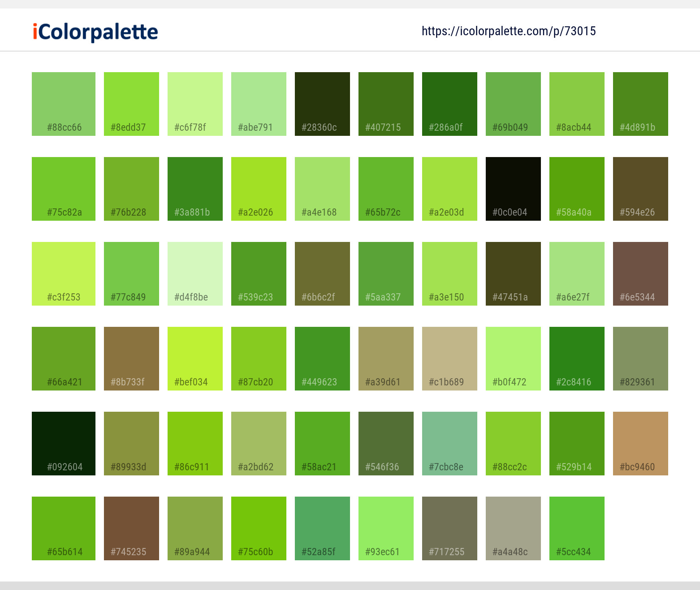This screenshot has width=700, height=590.
Task: Choose the #3a881b swatch
Action: click(195, 189)
